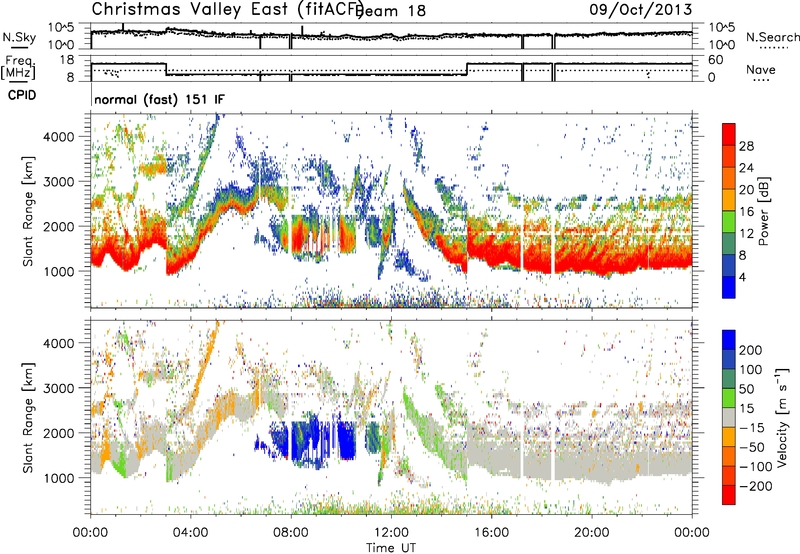Click the 'Christmas Valley East (fitACF)' title text
Screen dimensions: 800x554
click(x=227, y=9)
